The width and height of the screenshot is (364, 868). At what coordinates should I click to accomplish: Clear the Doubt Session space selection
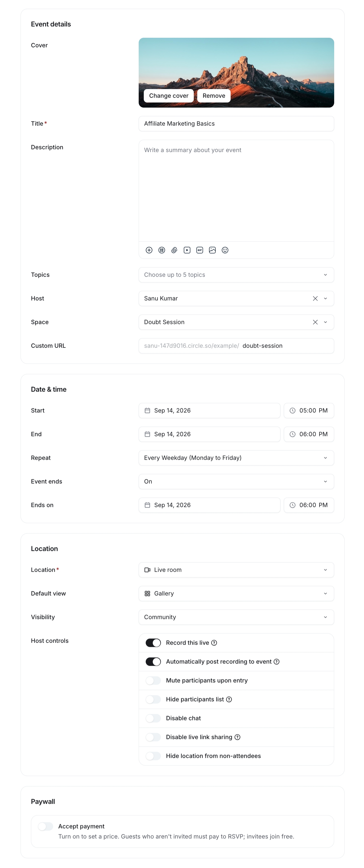point(315,322)
